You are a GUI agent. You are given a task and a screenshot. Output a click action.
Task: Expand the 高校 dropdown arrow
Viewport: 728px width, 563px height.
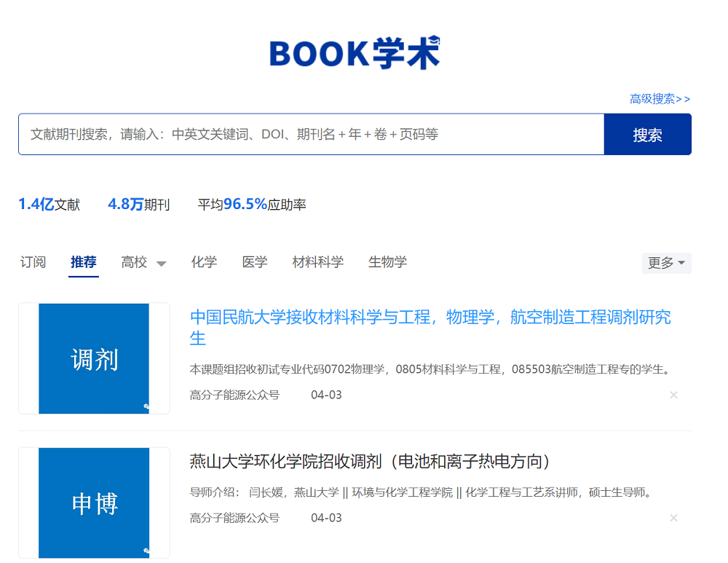[x=162, y=263]
